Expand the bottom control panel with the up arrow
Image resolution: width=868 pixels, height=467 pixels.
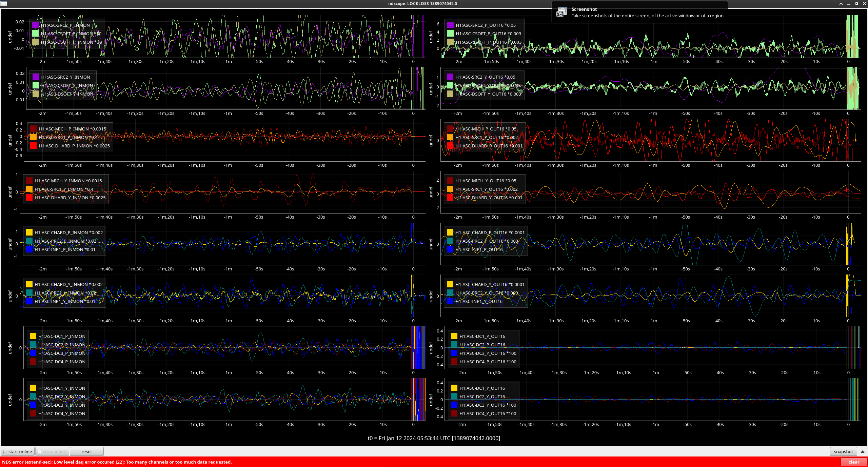(863, 452)
